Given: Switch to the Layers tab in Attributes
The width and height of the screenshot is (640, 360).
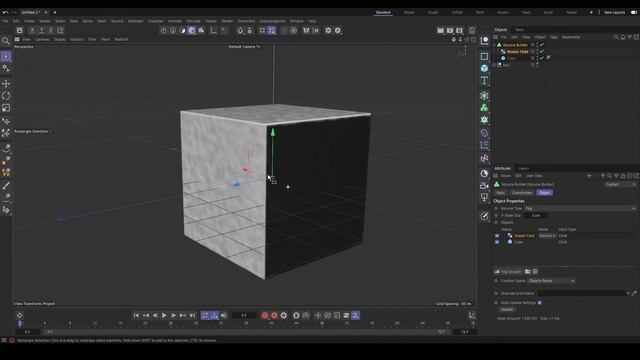Looking at the screenshot, I should [523, 169].
